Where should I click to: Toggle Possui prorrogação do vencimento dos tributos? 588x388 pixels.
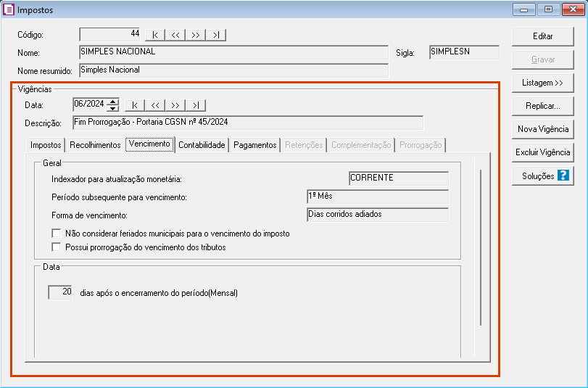pyautogui.click(x=57, y=247)
